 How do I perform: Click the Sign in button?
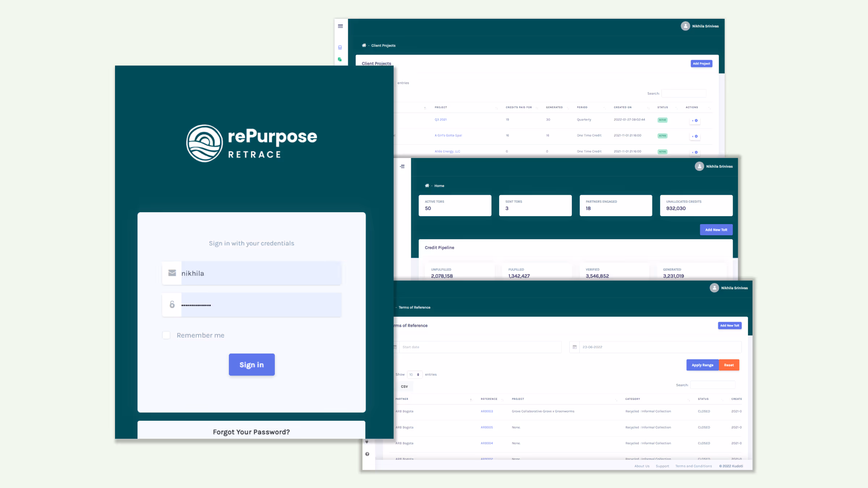[x=252, y=365]
